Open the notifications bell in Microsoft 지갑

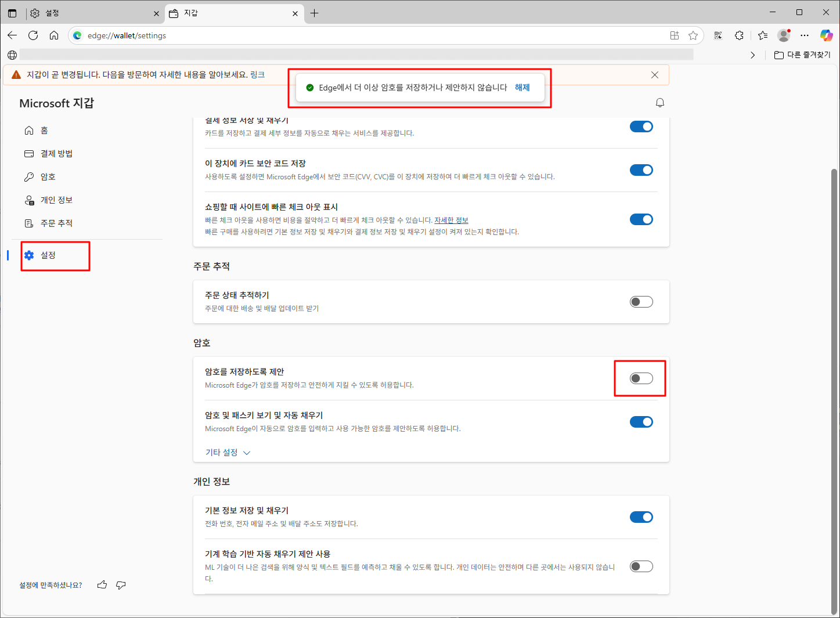click(x=659, y=103)
